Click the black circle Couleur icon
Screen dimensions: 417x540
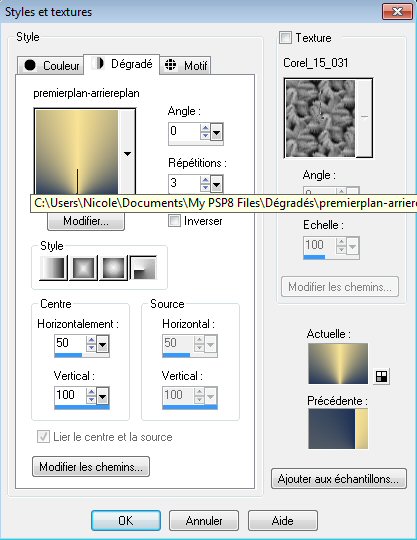(30, 65)
